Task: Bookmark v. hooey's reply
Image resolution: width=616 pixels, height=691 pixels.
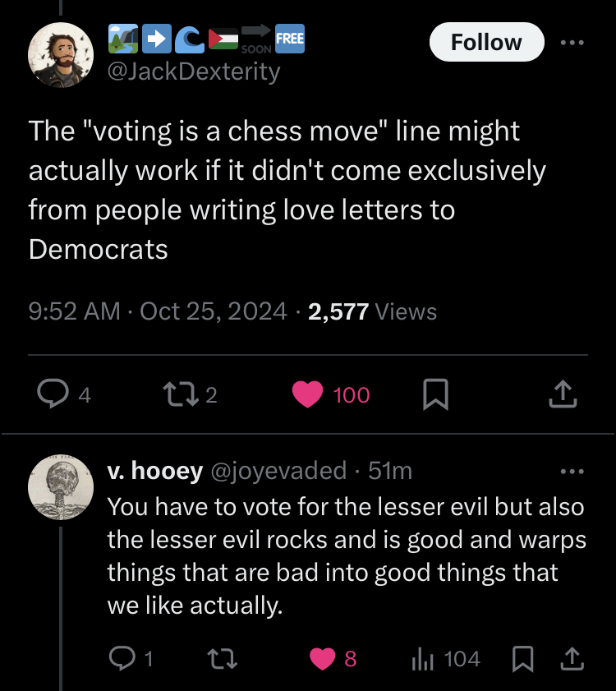Action: point(523,658)
